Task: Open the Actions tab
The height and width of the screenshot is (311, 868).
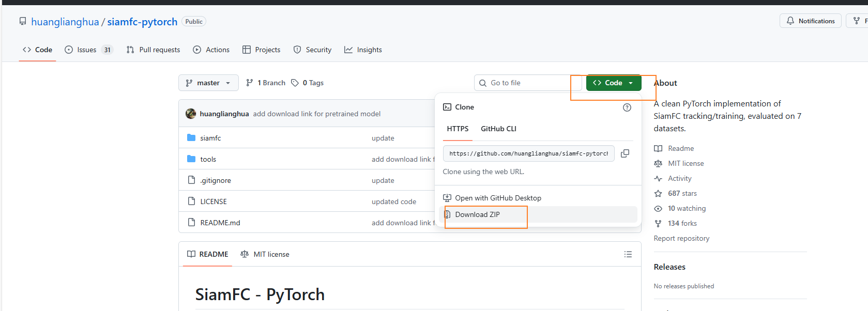Action: tap(211, 50)
